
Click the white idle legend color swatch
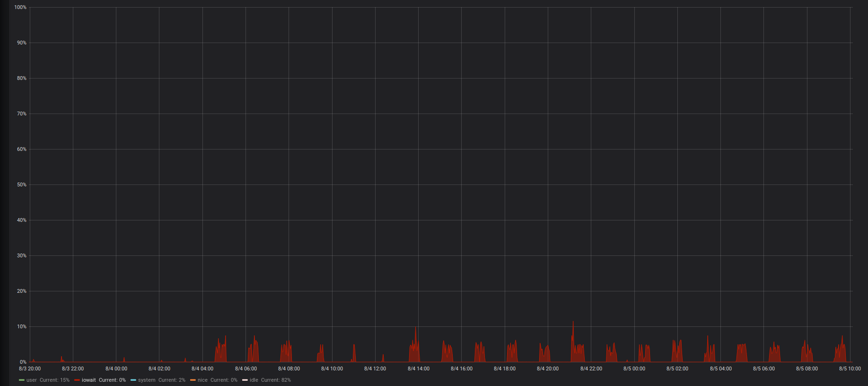tap(245, 380)
